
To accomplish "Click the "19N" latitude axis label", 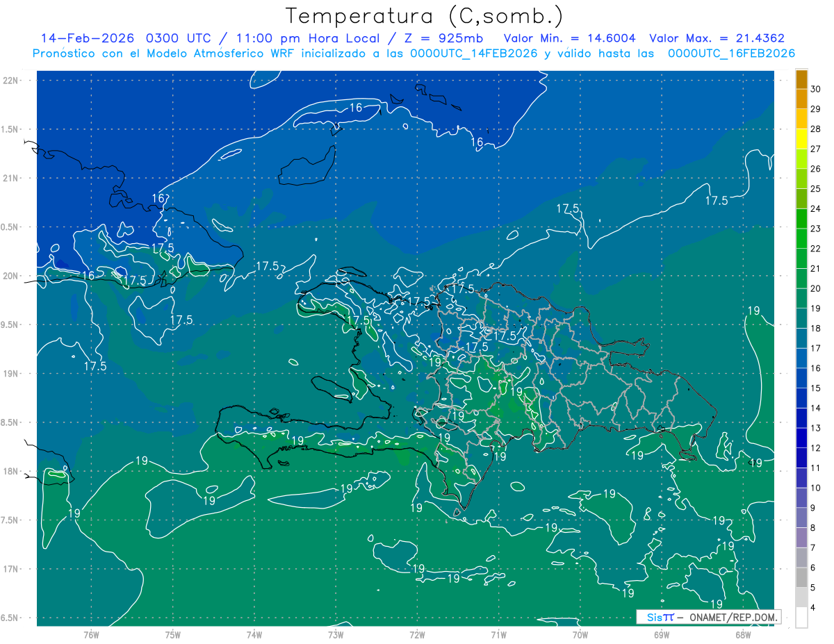I will 12,374.
